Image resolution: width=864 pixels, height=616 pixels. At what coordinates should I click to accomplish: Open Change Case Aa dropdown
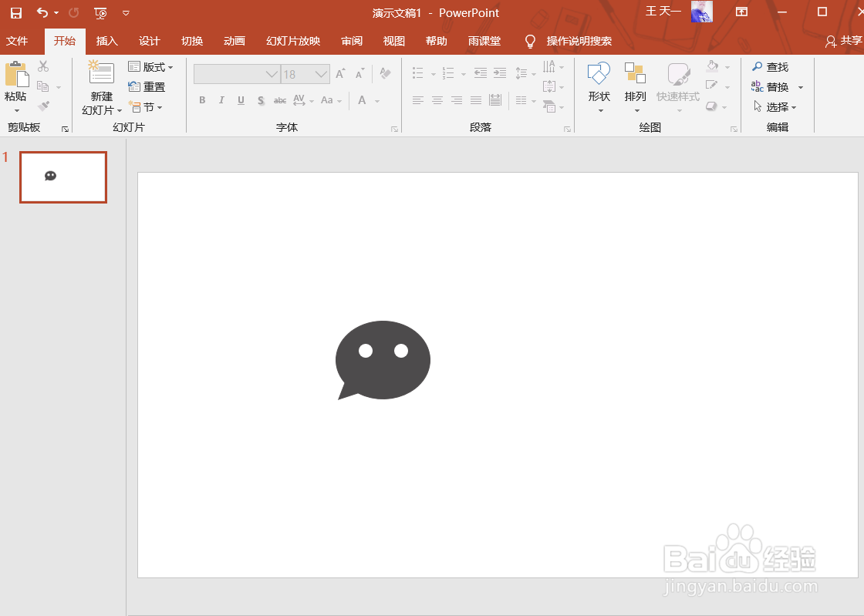pos(331,100)
